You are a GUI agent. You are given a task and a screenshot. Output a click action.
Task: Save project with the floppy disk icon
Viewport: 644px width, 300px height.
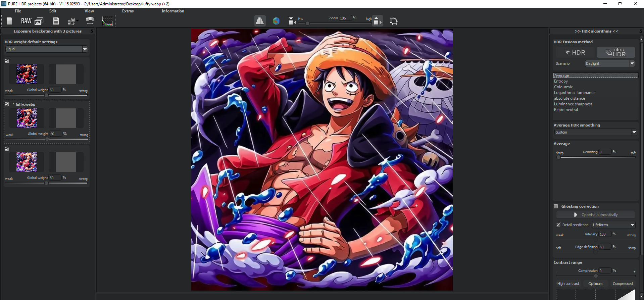click(56, 21)
